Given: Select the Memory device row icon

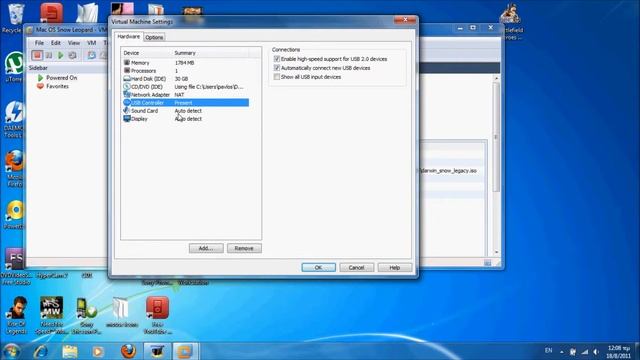Looking at the screenshot, I should pos(127,62).
